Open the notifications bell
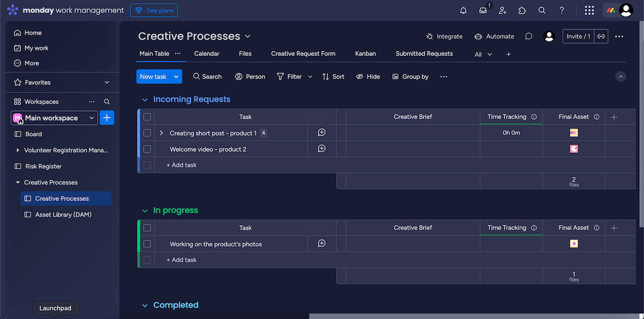The image size is (644, 319). (x=463, y=10)
